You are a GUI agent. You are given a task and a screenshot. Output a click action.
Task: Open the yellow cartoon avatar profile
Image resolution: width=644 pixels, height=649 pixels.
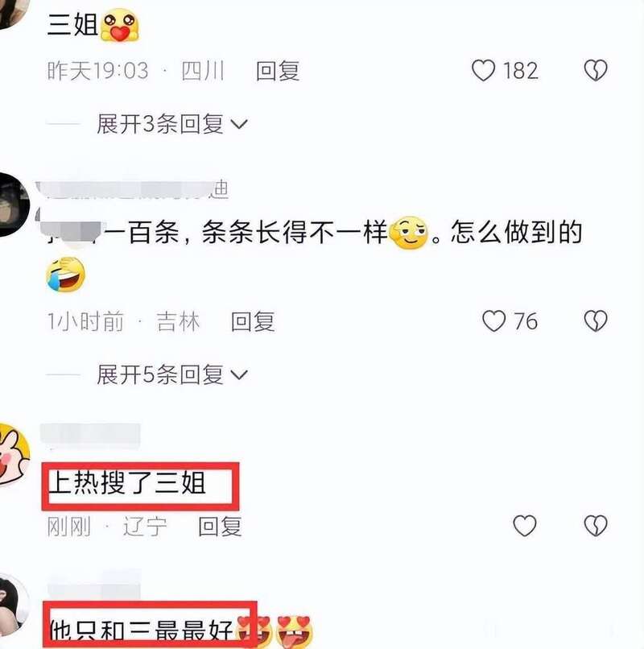pos(14,454)
